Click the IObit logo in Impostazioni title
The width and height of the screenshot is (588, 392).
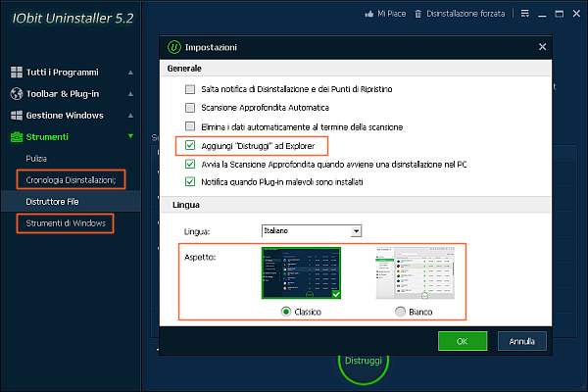(x=174, y=47)
